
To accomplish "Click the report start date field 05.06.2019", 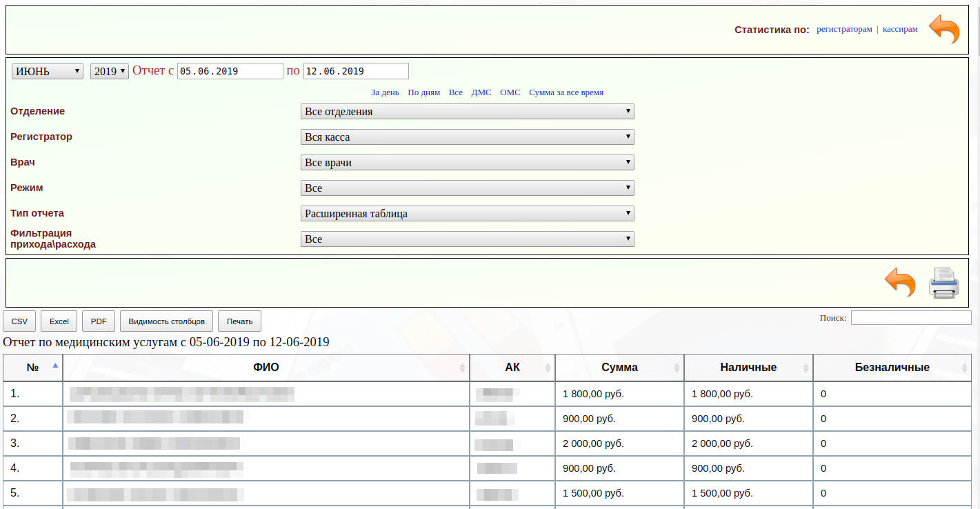I will coord(230,72).
